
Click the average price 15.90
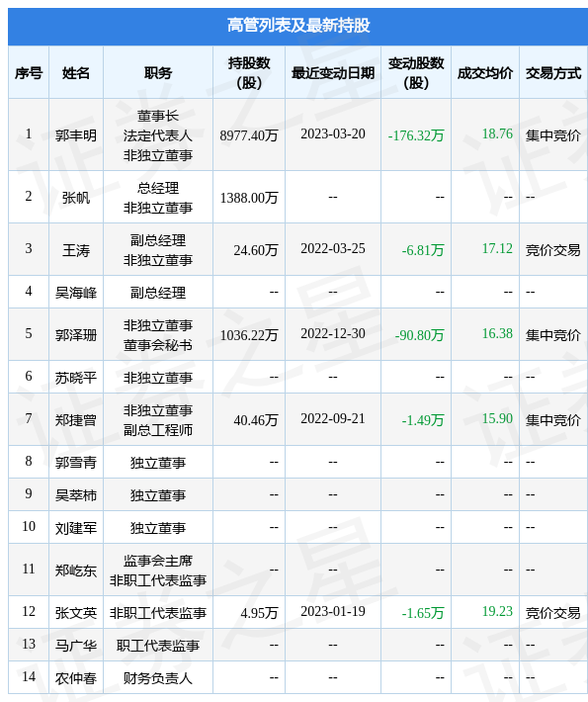click(497, 418)
